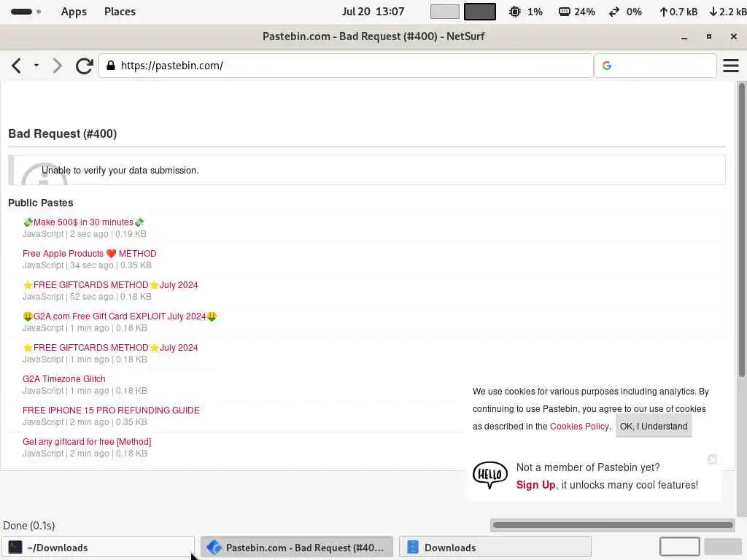Open the Jul 20 13:07 clock
Image resolution: width=747 pixels, height=560 pixels.
point(373,12)
